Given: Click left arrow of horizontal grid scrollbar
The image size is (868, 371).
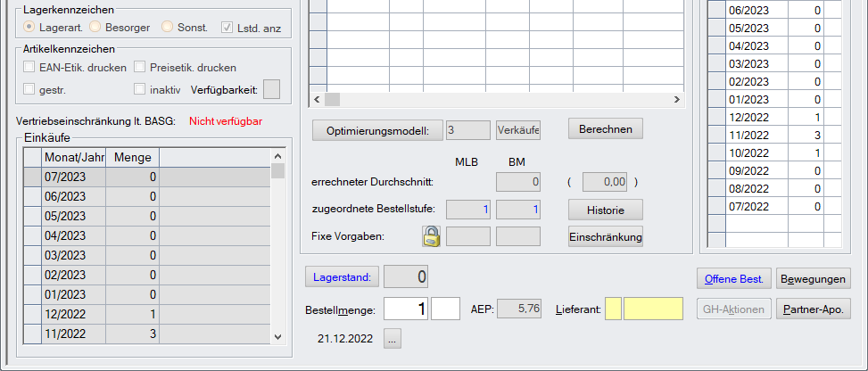Looking at the screenshot, I should [x=315, y=99].
